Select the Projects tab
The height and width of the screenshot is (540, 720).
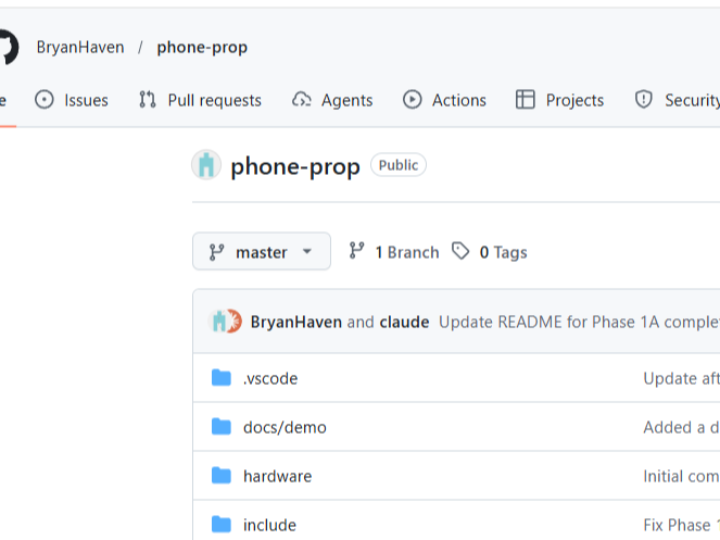pos(560,100)
